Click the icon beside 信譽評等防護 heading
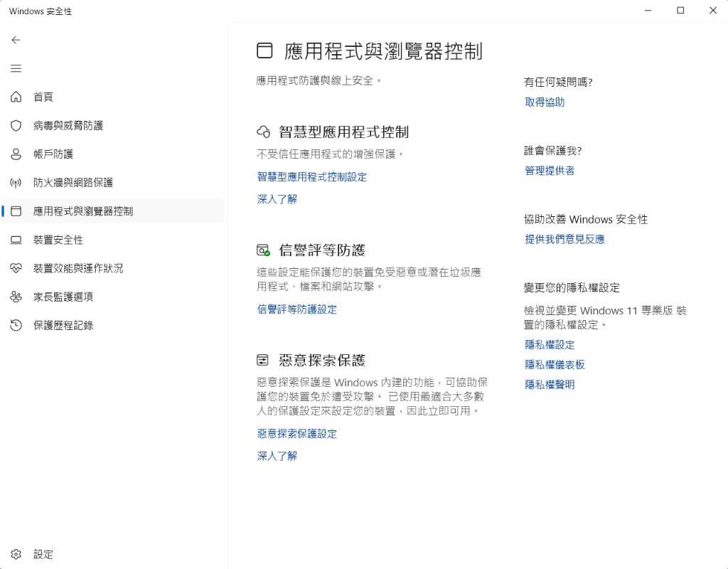This screenshot has width=728, height=569. [263, 251]
